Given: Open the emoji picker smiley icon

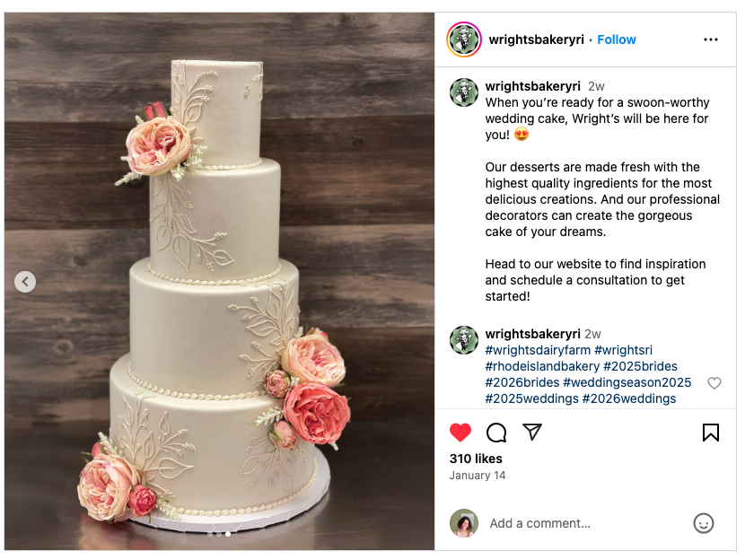Looking at the screenshot, I should 703,523.
